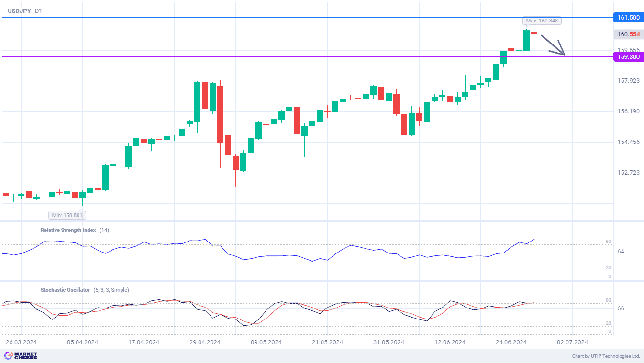Screen dimensions: 644x363
Task: Click the 159.300 purple level price tag
Action: [x=629, y=57]
